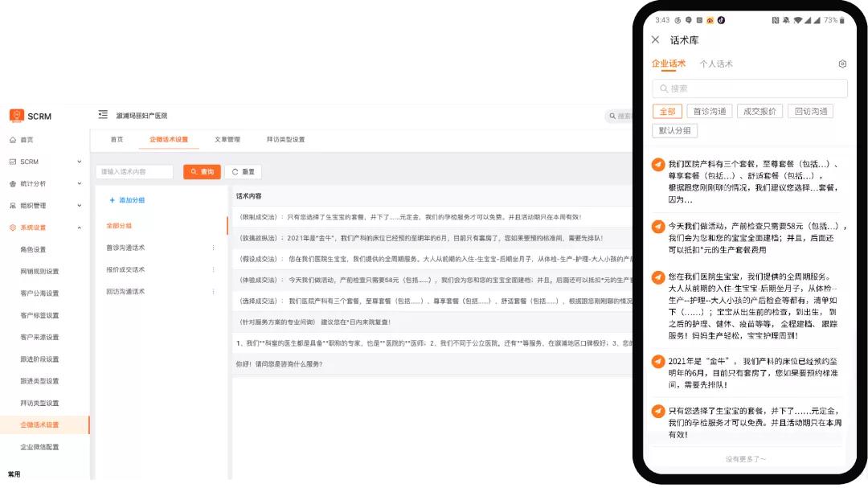Open the 拜访类型设置 tab
The width and height of the screenshot is (868, 488).
[285, 140]
